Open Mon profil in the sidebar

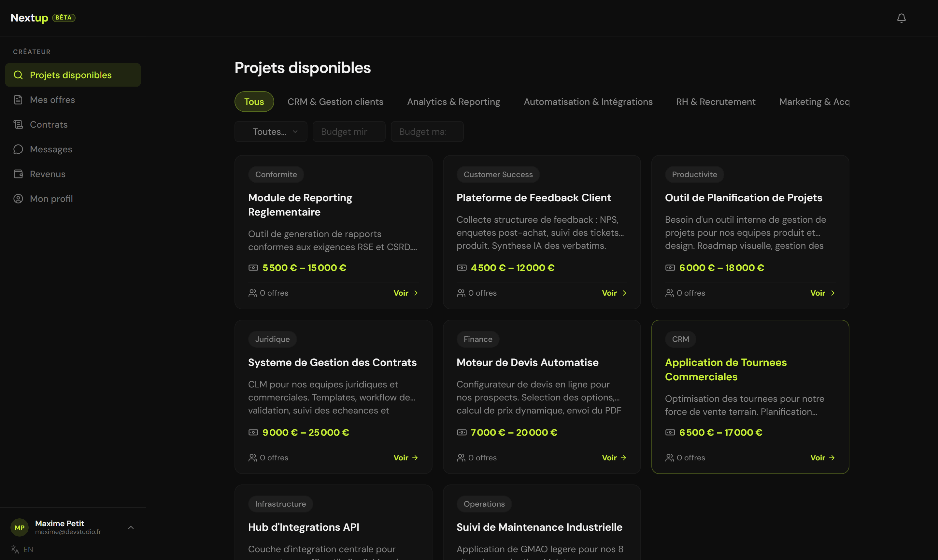coord(73,199)
